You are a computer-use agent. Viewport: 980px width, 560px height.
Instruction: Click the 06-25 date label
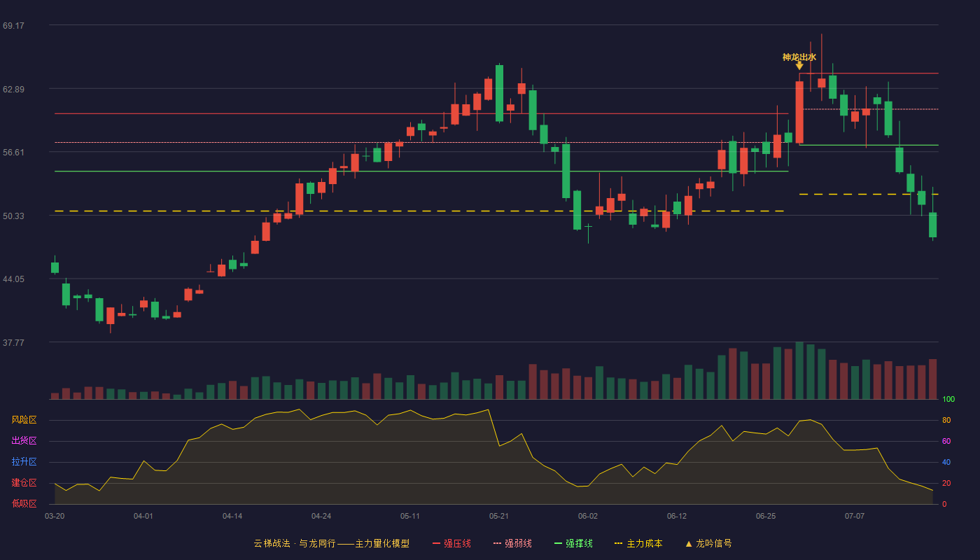tap(766, 516)
